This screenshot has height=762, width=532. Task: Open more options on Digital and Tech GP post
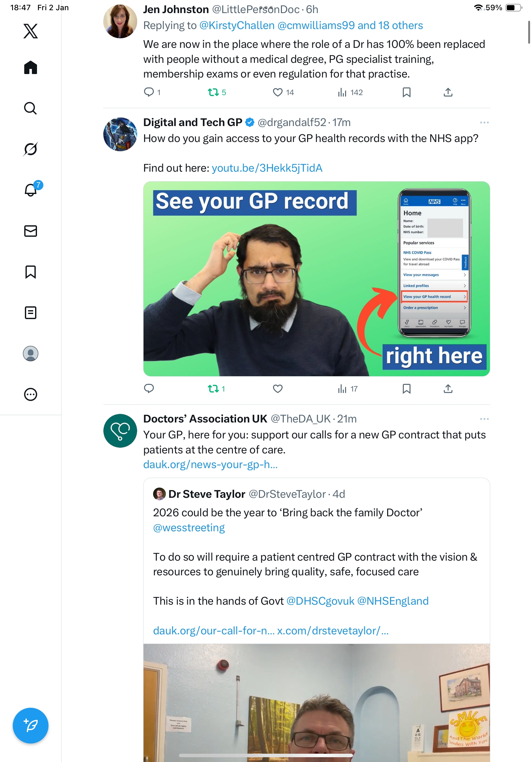484,123
